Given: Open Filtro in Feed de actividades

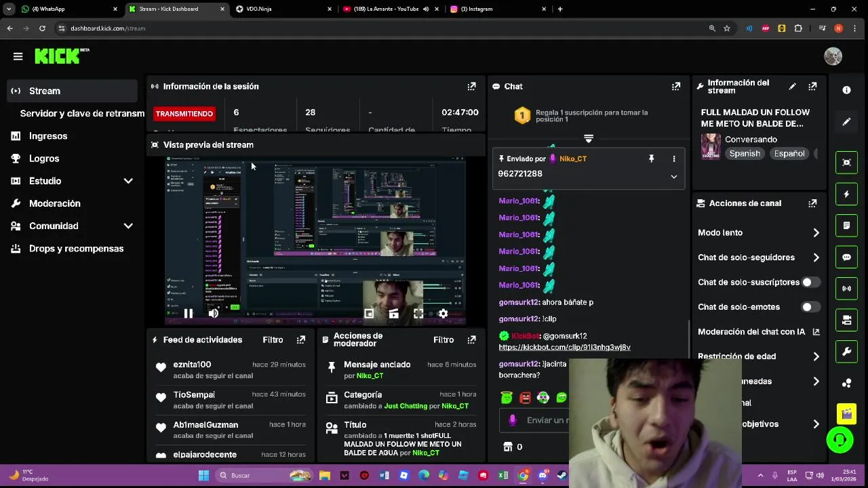Looking at the screenshot, I should [273, 340].
